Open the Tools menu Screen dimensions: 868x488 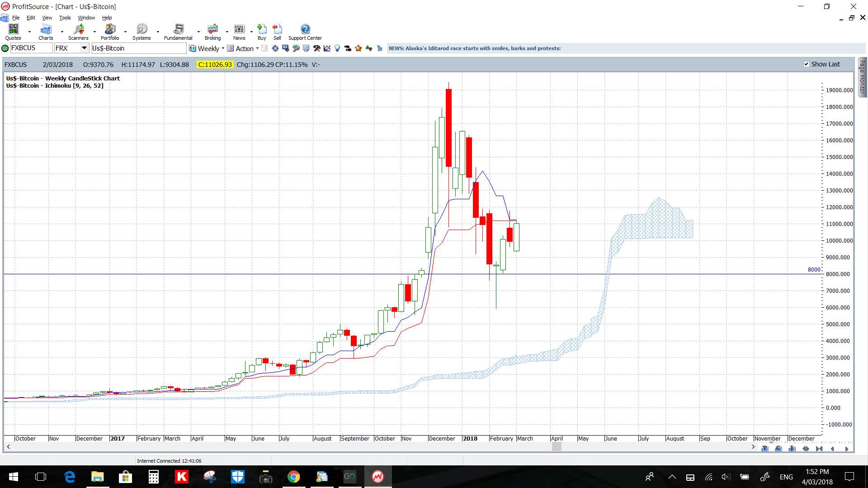click(x=65, y=18)
